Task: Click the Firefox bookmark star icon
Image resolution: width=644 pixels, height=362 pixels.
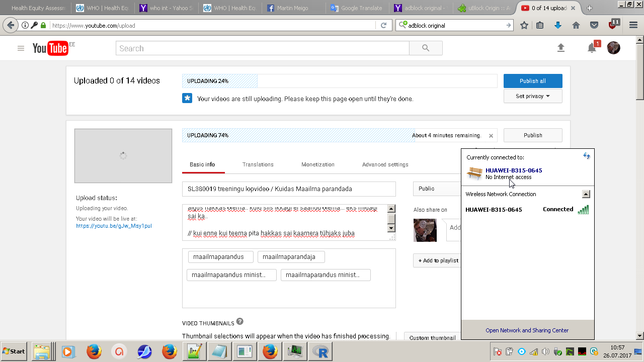Action: point(524,25)
